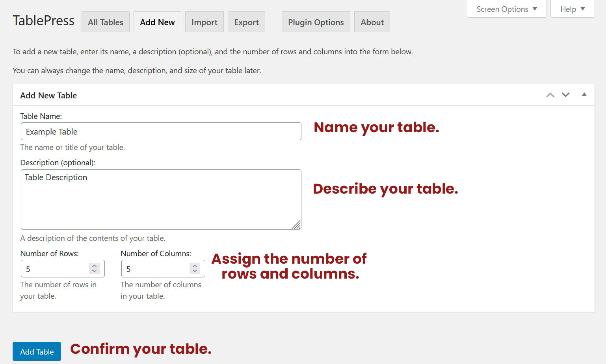Decrease the Number of Columns value
Screen dimensions: 606x364
195,271
